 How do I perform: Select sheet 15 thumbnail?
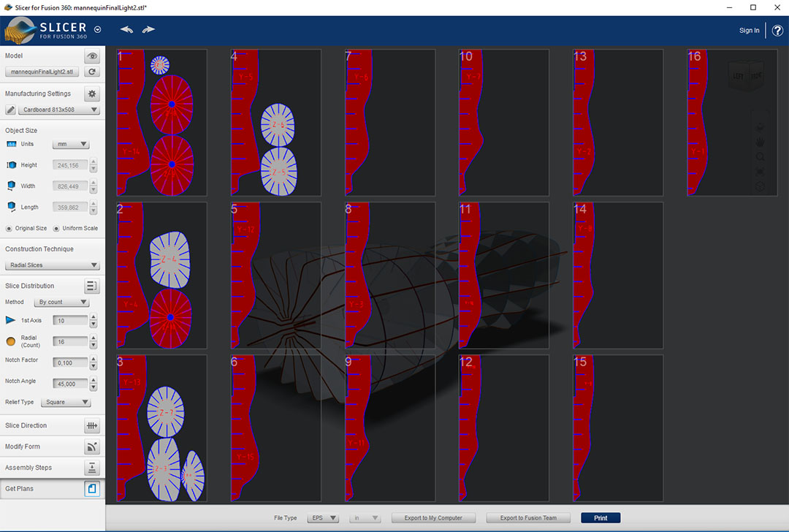point(618,428)
